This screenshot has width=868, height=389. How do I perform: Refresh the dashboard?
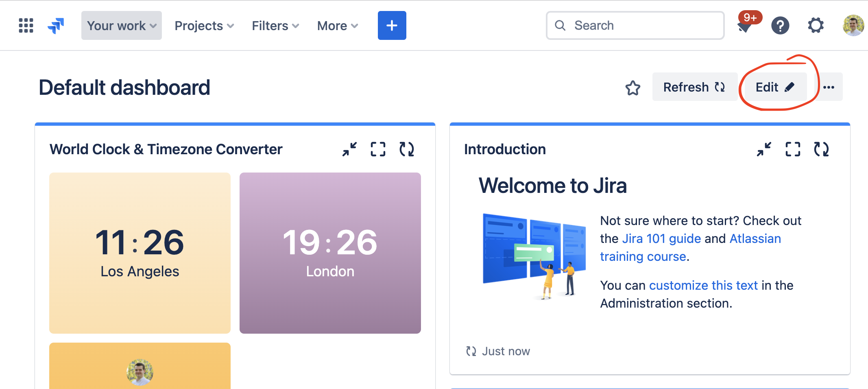tap(694, 87)
